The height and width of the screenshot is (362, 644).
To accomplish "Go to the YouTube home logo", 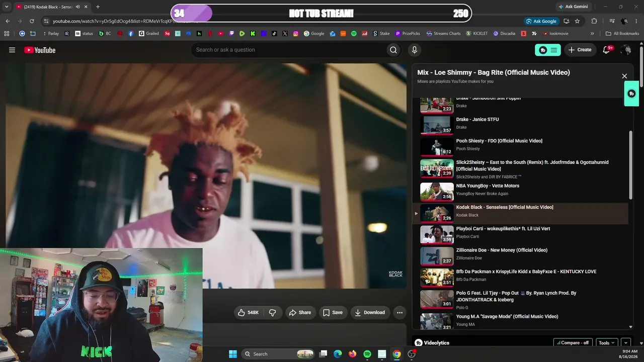I will (x=40, y=50).
